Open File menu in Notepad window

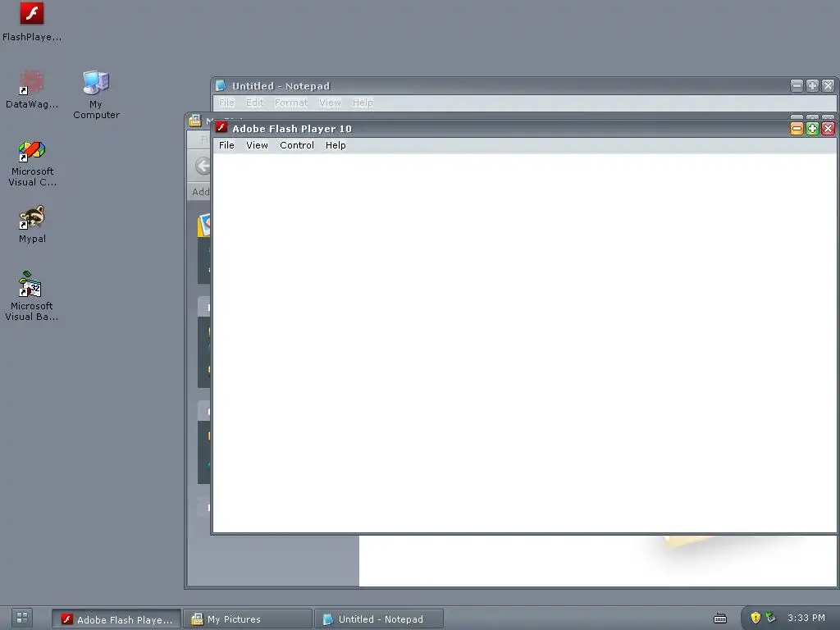(x=226, y=103)
